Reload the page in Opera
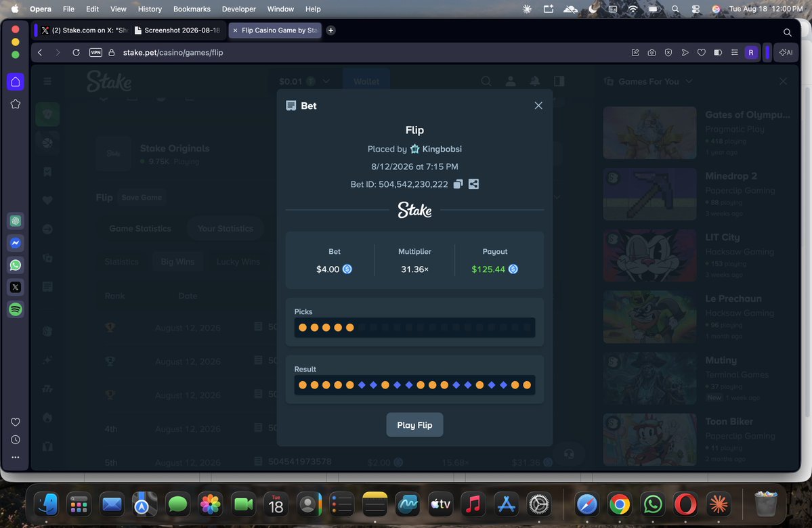The height and width of the screenshot is (528, 812). pyautogui.click(x=76, y=52)
